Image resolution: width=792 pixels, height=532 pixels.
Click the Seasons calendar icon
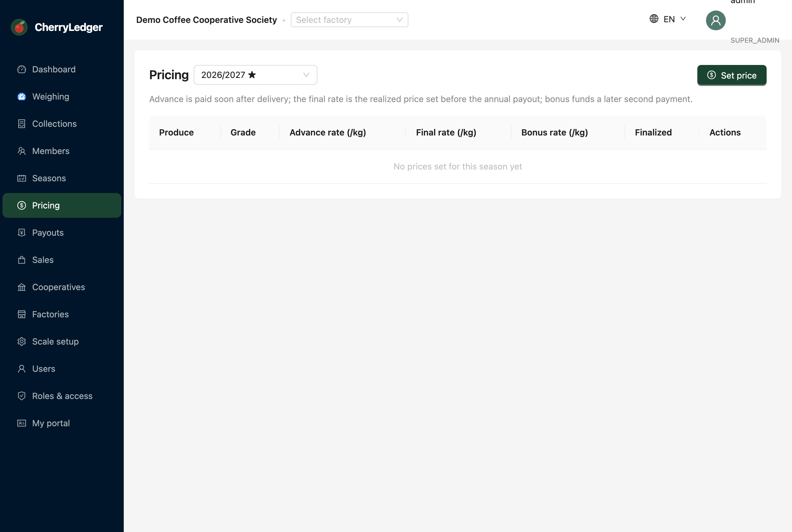pos(22,178)
